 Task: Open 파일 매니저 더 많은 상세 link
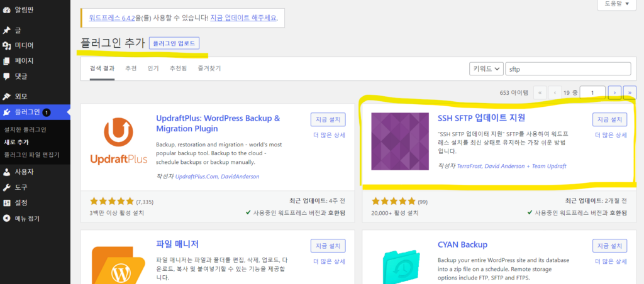[330, 261]
